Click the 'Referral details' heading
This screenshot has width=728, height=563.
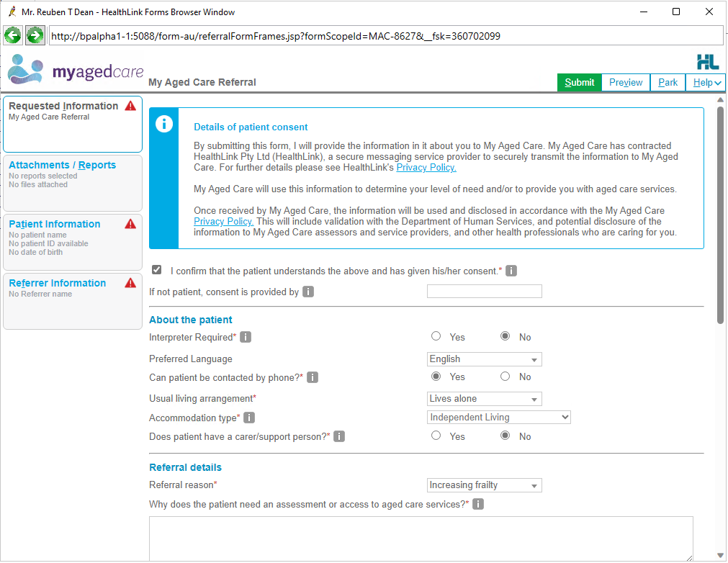[185, 467]
